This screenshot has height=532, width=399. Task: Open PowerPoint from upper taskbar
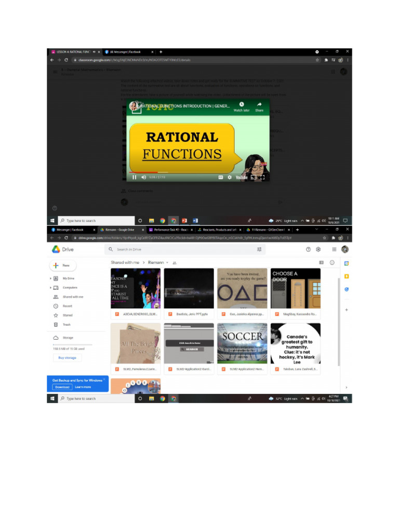(x=184, y=220)
